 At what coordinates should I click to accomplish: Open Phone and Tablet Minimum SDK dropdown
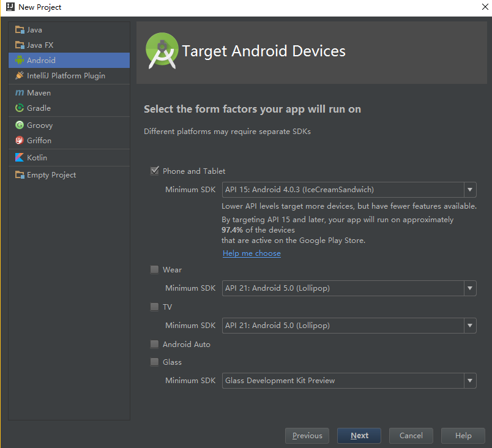pyautogui.click(x=349, y=190)
